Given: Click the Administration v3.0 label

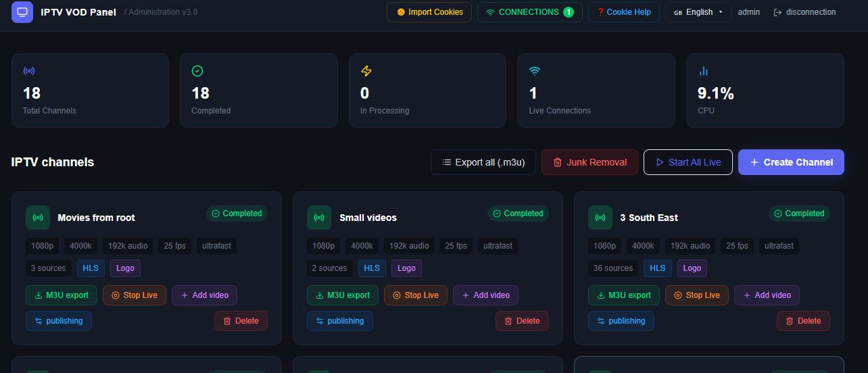Looking at the screenshot, I should (161, 12).
